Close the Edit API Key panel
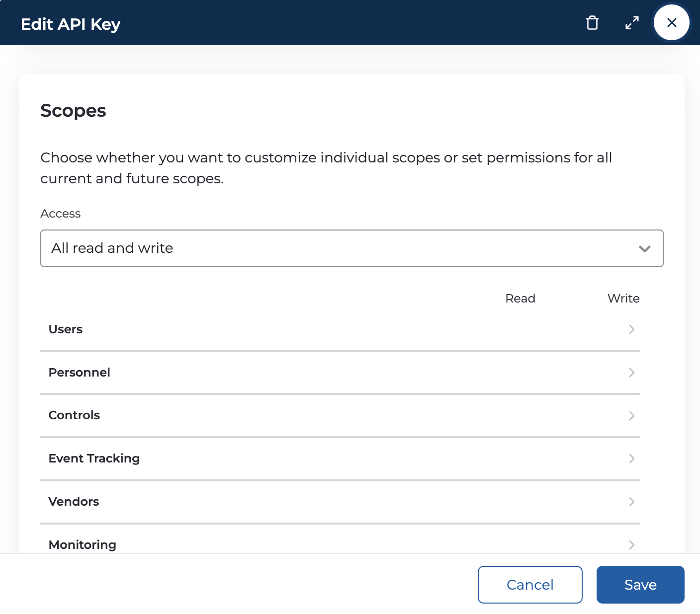Image resolution: width=700 pixels, height=614 pixels. point(671,23)
